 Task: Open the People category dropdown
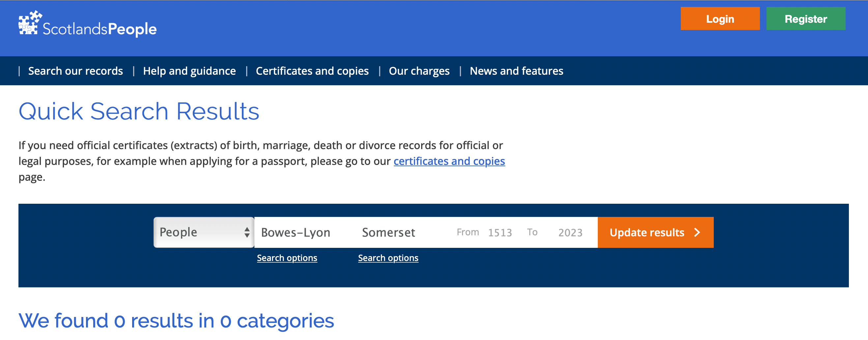(204, 232)
